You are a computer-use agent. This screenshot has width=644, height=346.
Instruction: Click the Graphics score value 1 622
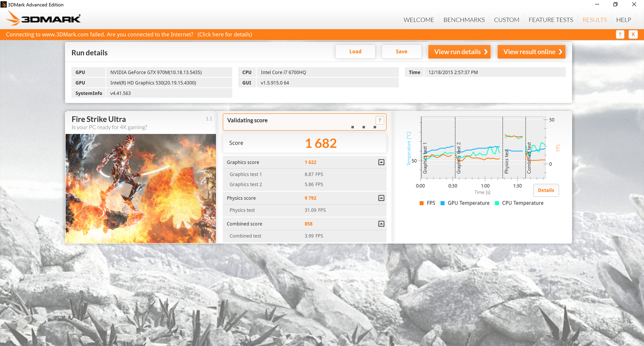pyautogui.click(x=311, y=162)
